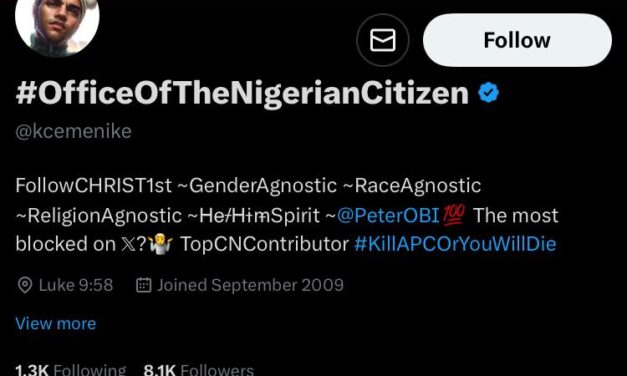The image size is (627, 376).
Task: Open the @PeterOBI mention link
Action: click(388, 215)
